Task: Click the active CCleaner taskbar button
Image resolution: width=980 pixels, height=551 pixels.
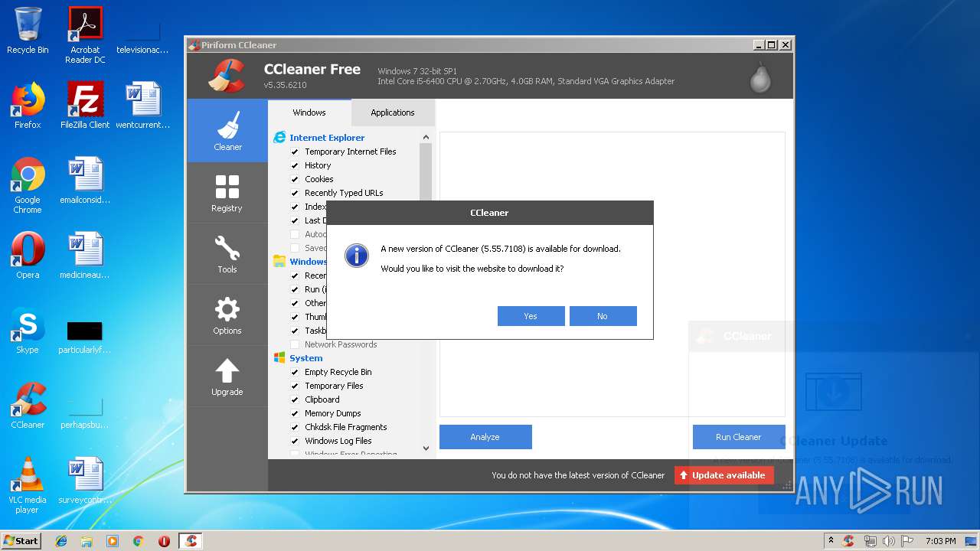Action: (x=191, y=541)
